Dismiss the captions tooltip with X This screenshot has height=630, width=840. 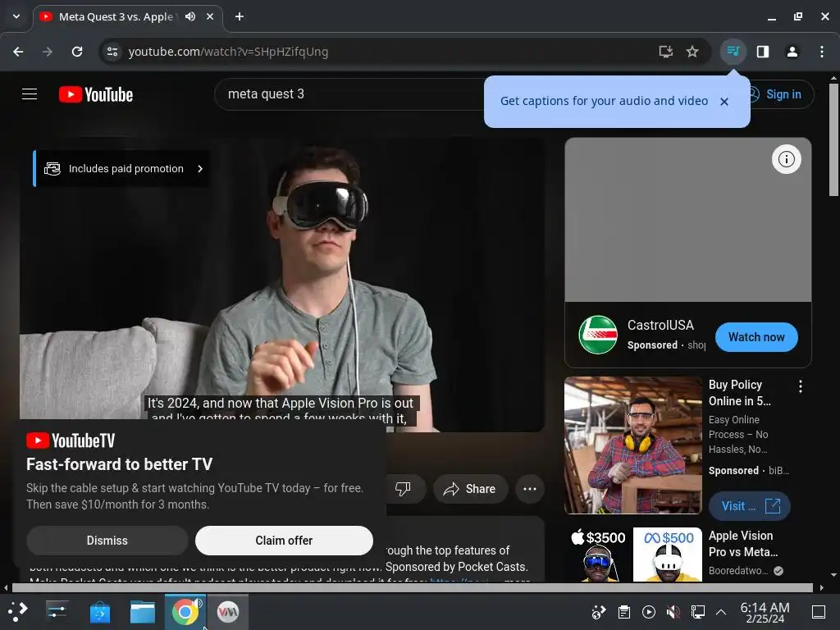pyautogui.click(x=724, y=101)
